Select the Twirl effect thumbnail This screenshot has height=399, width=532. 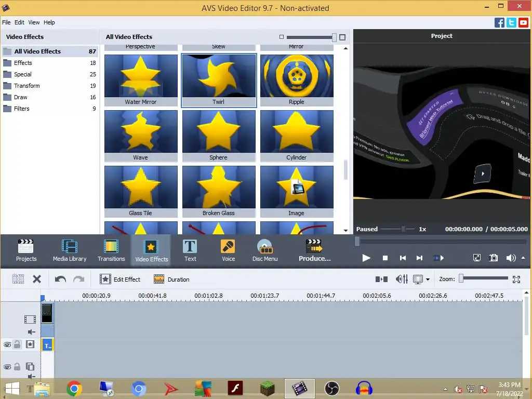(219, 80)
